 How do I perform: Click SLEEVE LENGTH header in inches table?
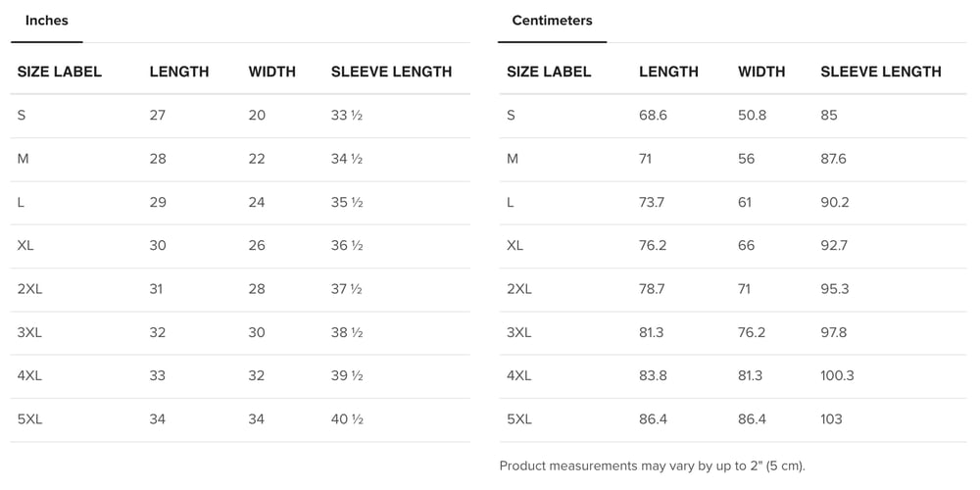point(391,72)
